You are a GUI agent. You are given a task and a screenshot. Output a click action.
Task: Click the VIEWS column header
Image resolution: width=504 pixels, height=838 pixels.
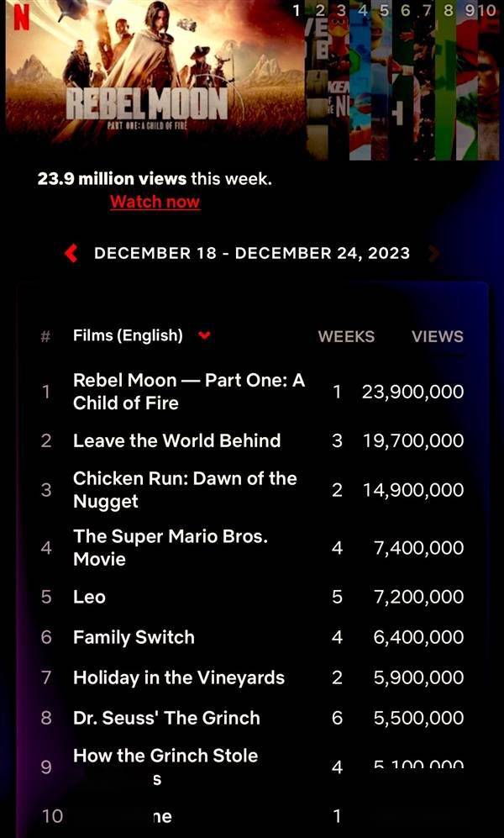(437, 336)
